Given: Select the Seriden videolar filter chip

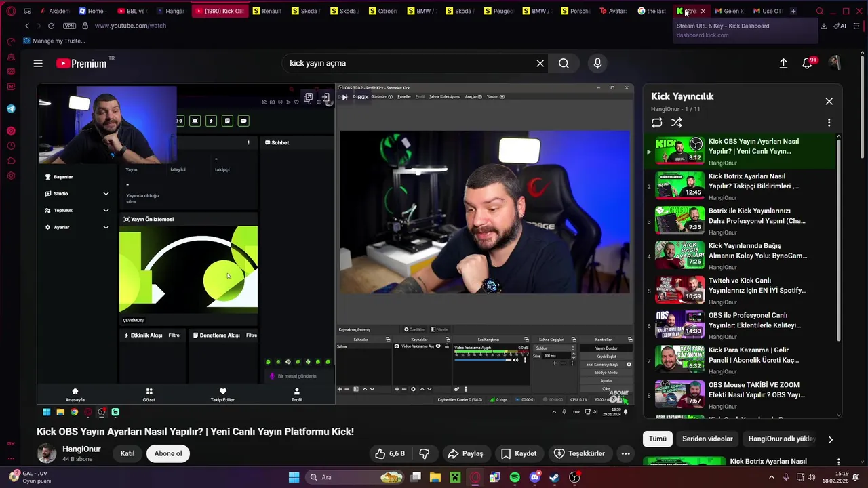Looking at the screenshot, I should coord(707,439).
